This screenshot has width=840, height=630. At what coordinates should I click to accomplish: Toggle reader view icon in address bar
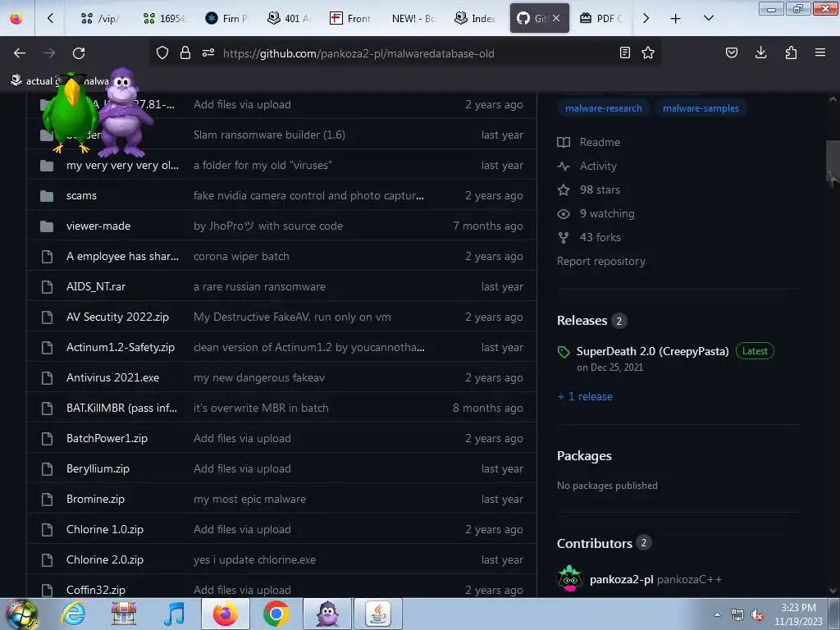(x=624, y=52)
